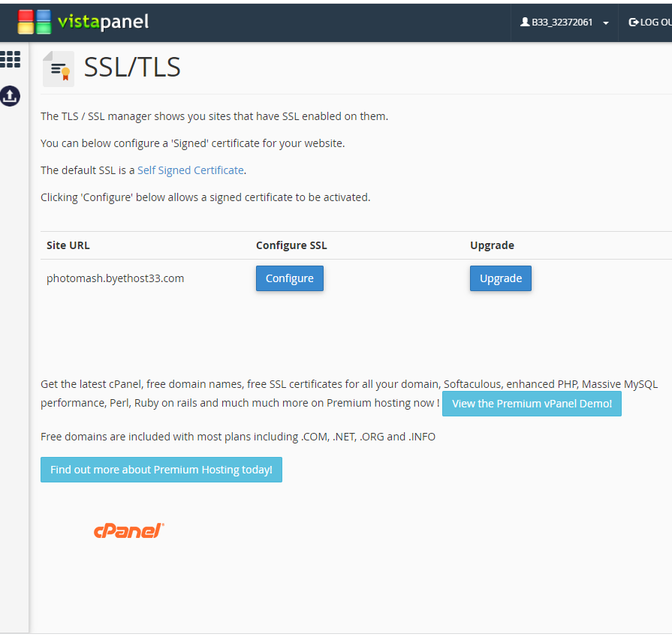
Task: Click the upload arrow circle icon
Action: (x=10, y=96)
